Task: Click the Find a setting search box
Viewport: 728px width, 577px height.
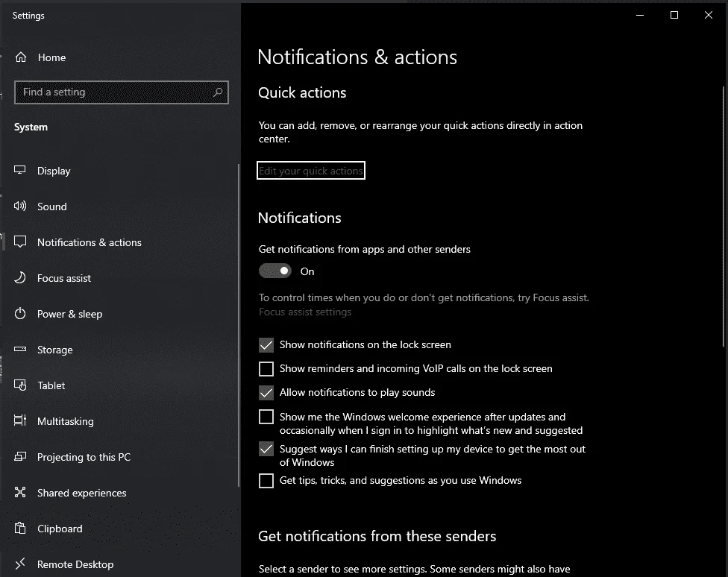Action: click(121, 92)
